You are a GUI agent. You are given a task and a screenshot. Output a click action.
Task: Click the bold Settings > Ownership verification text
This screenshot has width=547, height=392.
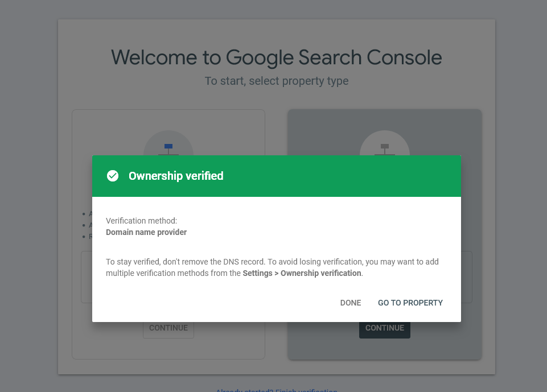point(302,273)
